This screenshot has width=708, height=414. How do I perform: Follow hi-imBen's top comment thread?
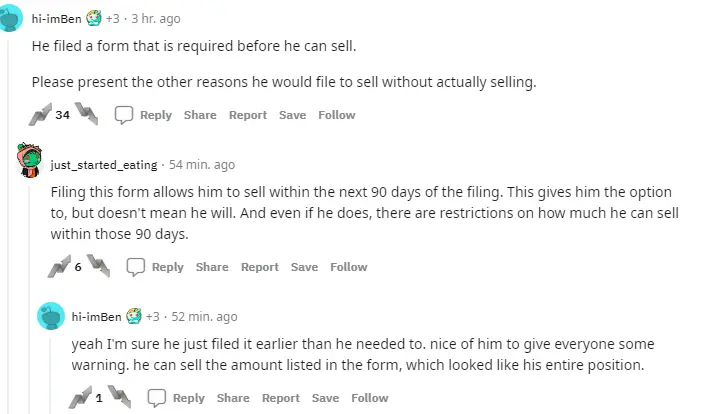[337, 115]
